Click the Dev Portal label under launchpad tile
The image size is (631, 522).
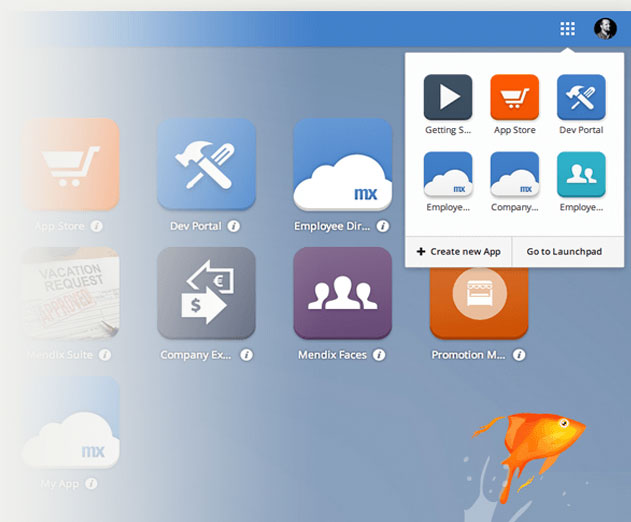[196, 226]
